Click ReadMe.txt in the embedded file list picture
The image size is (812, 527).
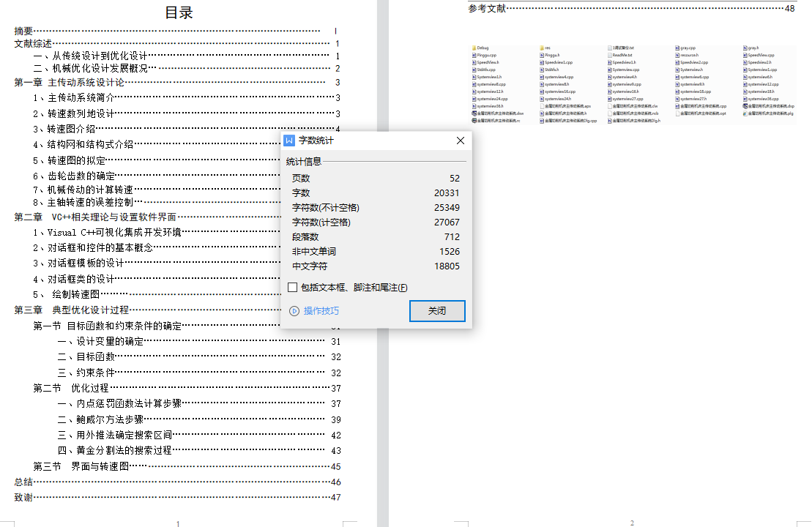[x=619, y=55]
